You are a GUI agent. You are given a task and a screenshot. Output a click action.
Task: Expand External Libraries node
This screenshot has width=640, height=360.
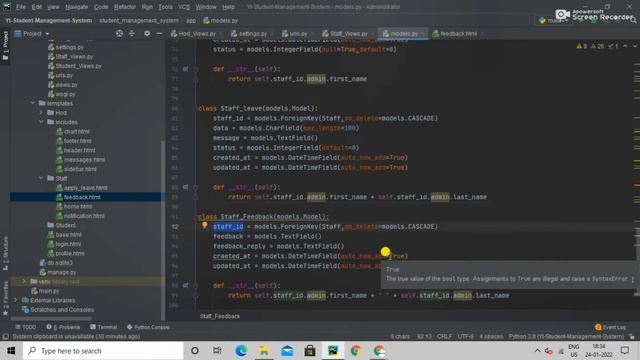click(16, 300)
